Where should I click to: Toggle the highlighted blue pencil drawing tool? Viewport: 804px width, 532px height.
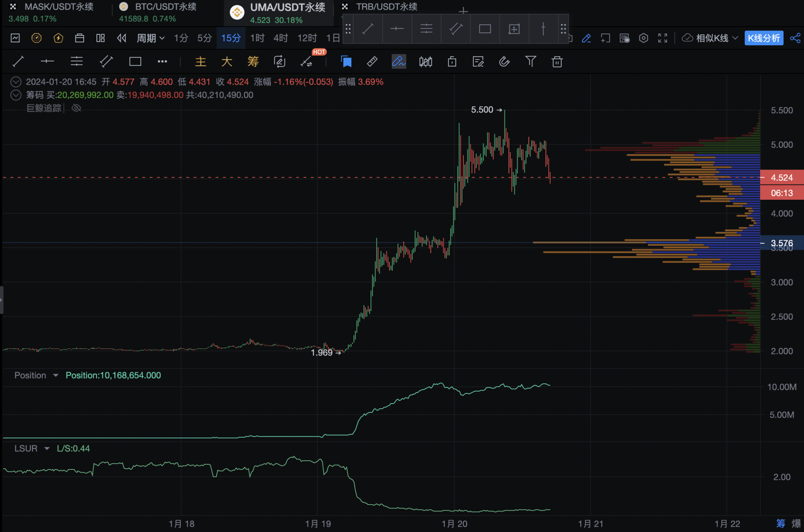(x=399, y=61)
